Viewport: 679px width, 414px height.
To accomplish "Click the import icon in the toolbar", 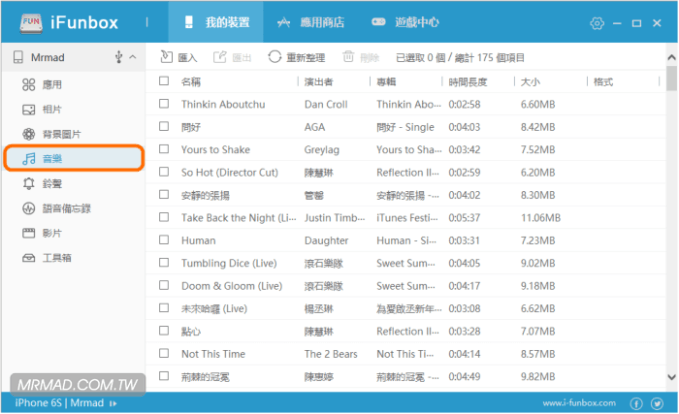I will tap(166, 56).
